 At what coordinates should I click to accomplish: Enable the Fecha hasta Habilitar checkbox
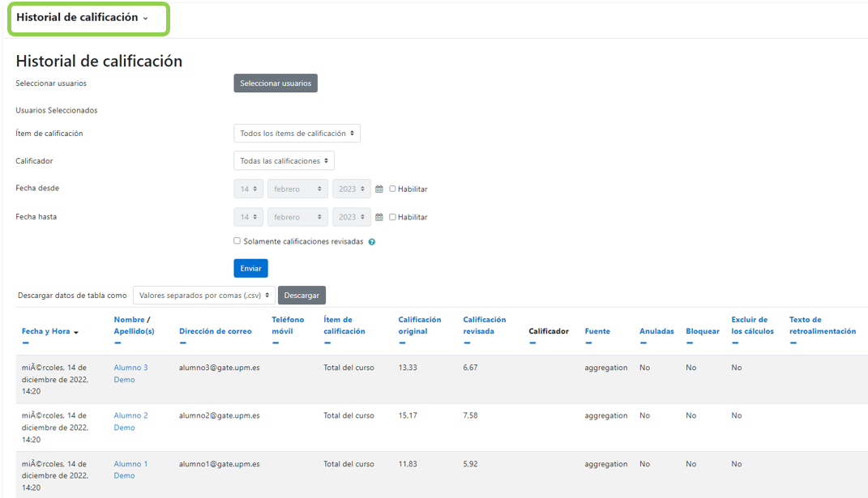[x=393, y=217]
